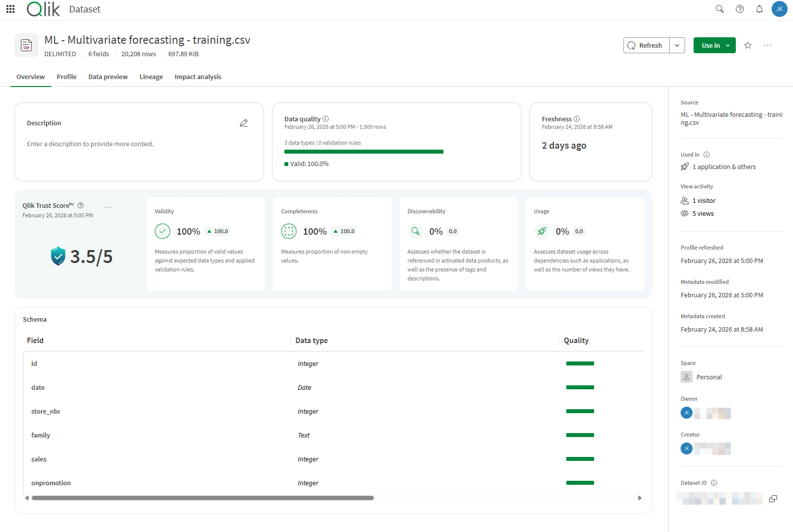Image resolution: width=793 pixels, height=532 pixels.
Task: Open the search magnifier in header
Action: coord(719,9)
